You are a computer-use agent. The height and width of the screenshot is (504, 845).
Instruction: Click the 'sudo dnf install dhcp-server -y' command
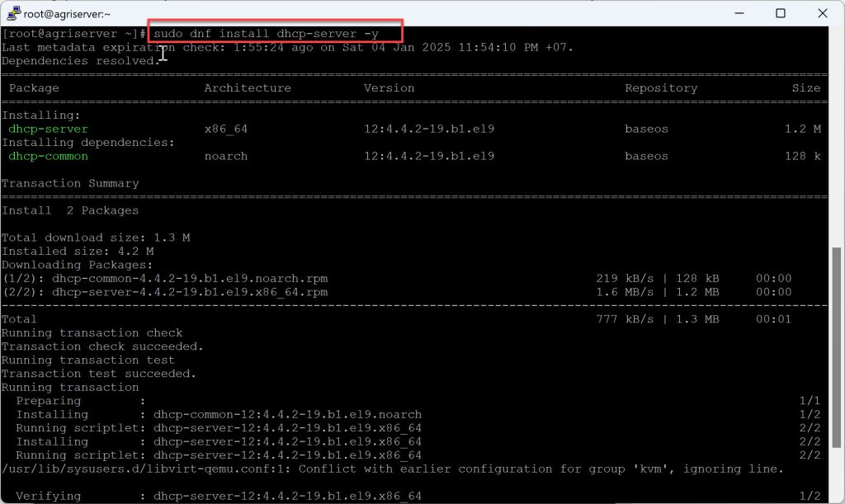pyautogui.click(x=267, y=33)
